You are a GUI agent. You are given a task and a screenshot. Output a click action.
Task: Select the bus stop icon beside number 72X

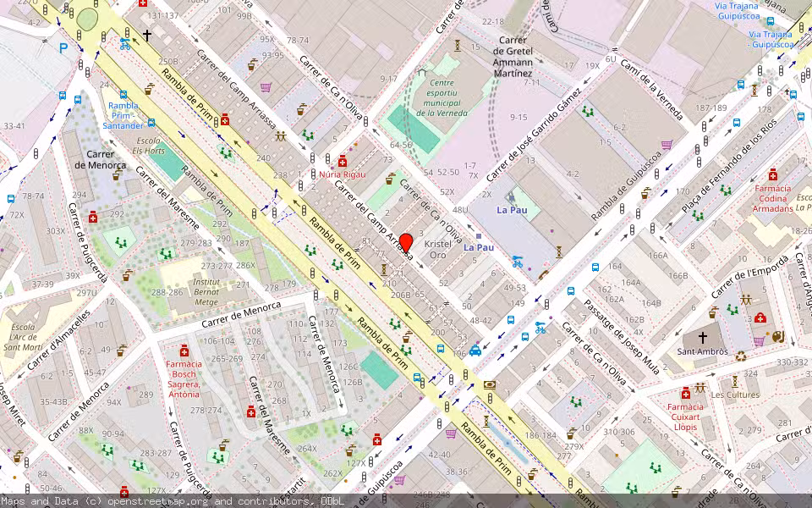click(10, 198)
